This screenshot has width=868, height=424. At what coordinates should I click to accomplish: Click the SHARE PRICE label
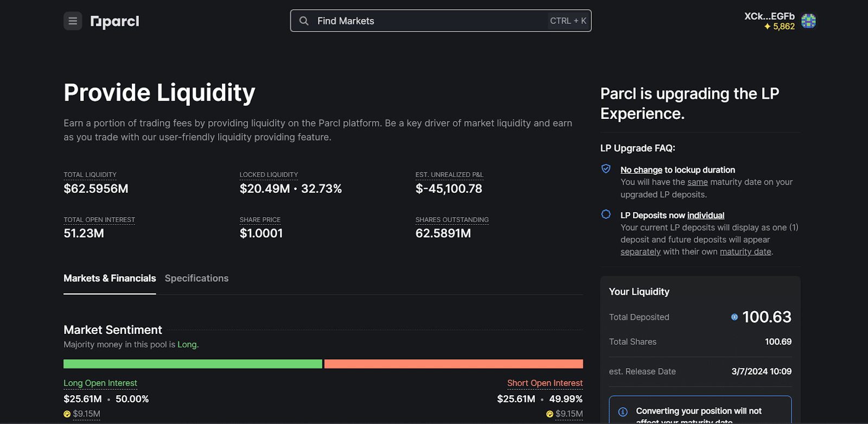tap(260, 220)
